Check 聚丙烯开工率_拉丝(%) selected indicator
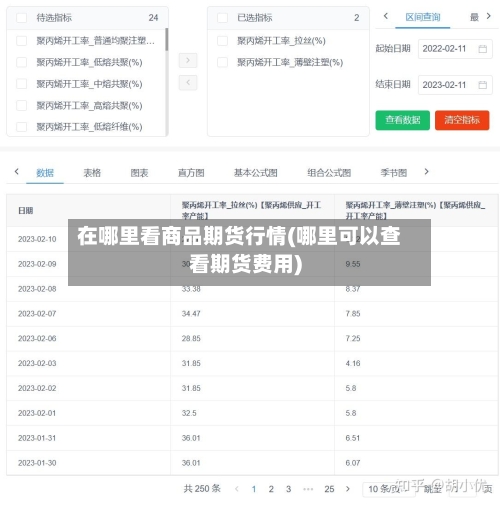 [x=222, y=41]
